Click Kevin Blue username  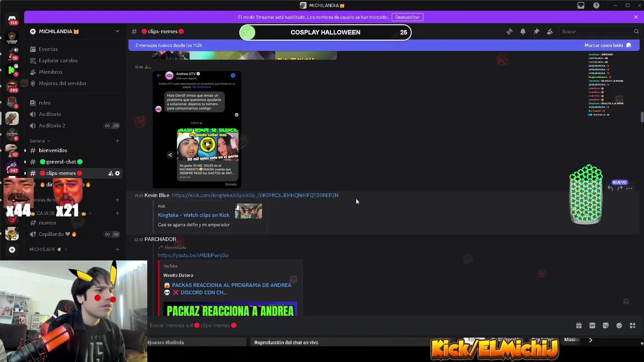157,195
